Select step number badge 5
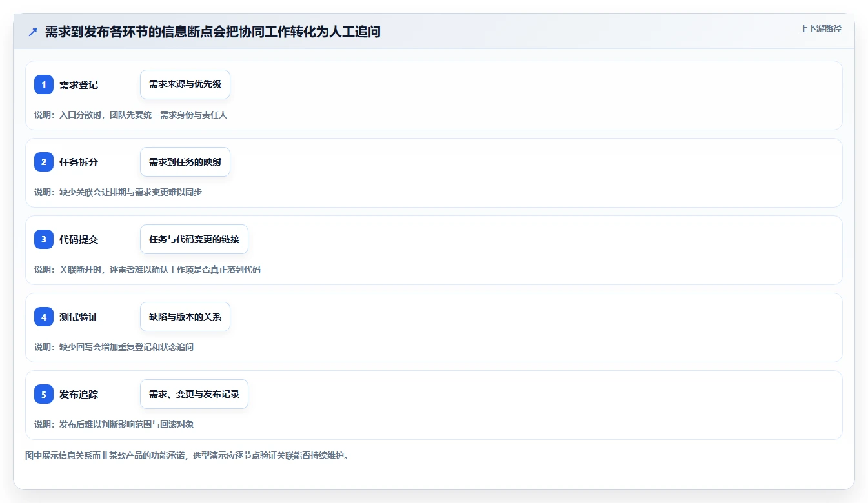Screen dimensions: 868x503 (44, 394)
